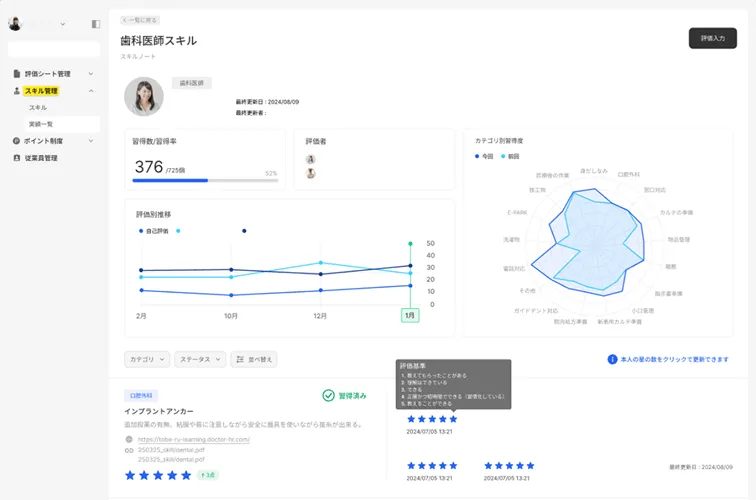756x500 pixels.
Task: Open the ポイント制度 menu item
Action: coord(43,141)
